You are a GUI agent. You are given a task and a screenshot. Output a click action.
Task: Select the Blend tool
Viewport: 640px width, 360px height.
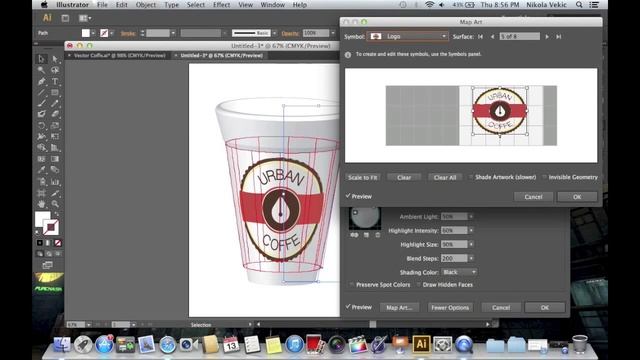(55, 170)
